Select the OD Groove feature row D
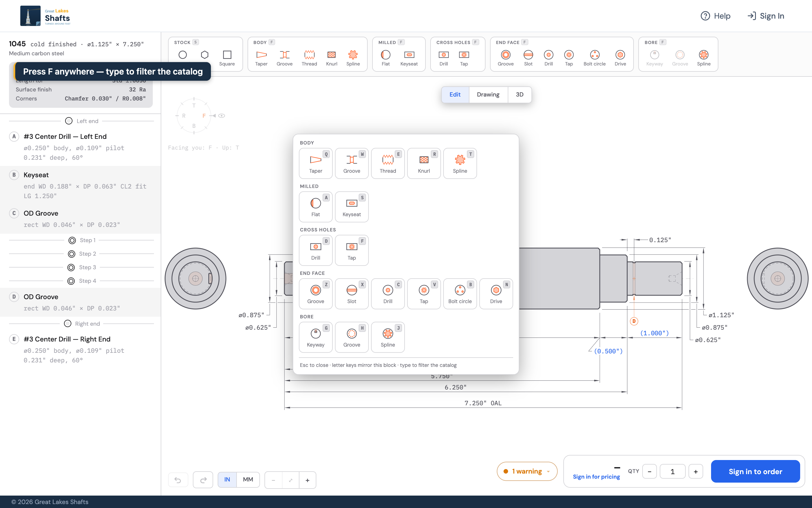The width and height of the screenshot is (812, 508). click(81, 302)
